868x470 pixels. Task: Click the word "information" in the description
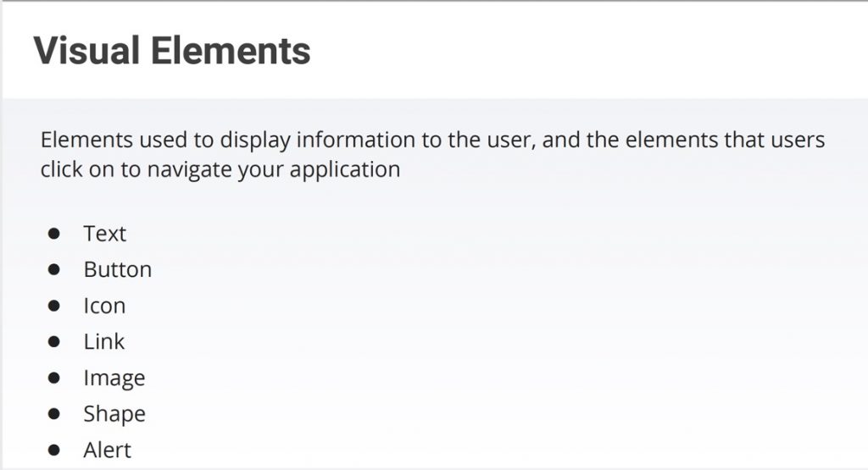pyautogui.click(x=356, y=140)
